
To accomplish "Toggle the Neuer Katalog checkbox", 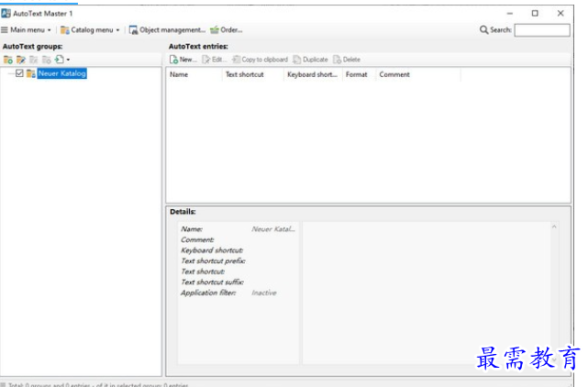I will pyautogui.click(x=19, y=73).
